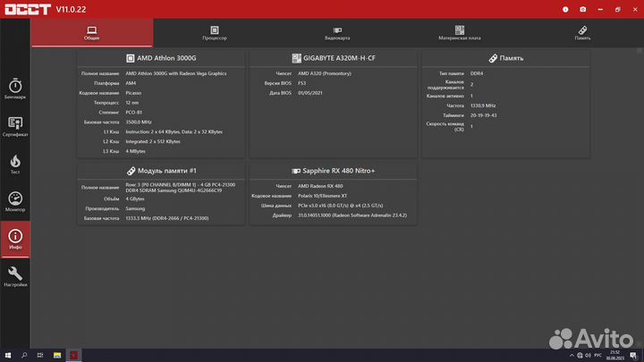Viewport: 644px width, 362px height.
Task: Click the BIOS date 01/05/2021
Action: pyautogui.click(x=310, y=93)
